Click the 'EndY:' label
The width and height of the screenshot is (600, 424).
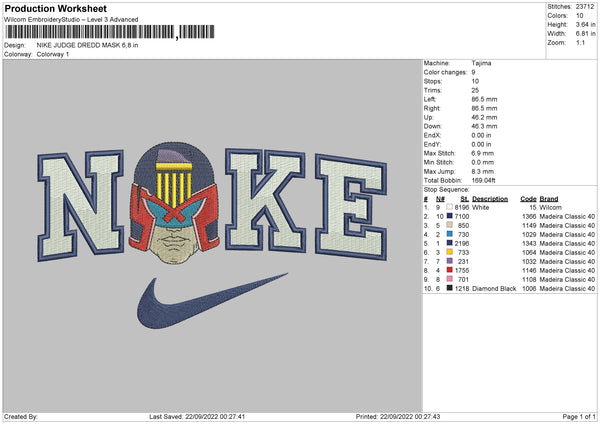click(432, 144)
